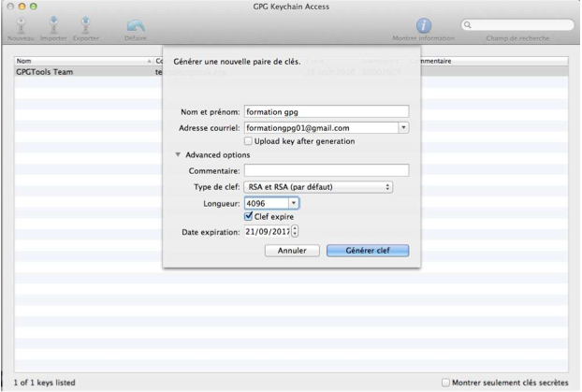Click the Nom et prénom field
Image resolution: width=582 pixels, height=392 pixels.
click(x=327, y=111)
